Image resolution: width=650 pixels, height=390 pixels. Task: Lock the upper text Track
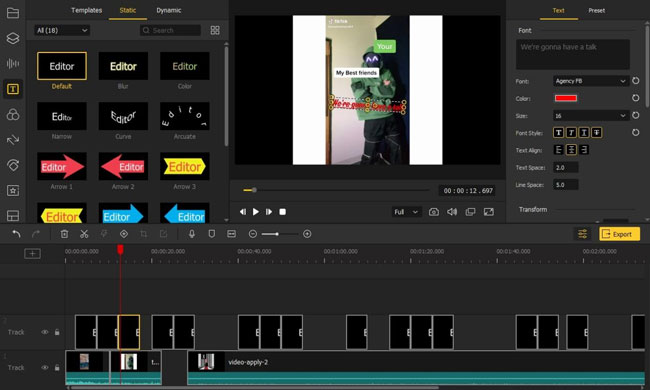pyautogui.click(x=57, y=332)
